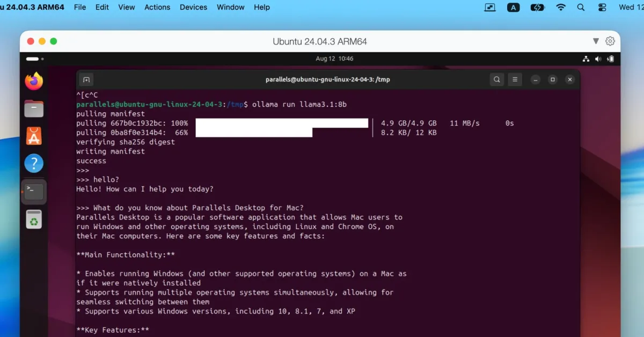Open the Ubuntu clock showing Aug 12 10:46
This screenshot has width=644, height=337.
point(334,58)
